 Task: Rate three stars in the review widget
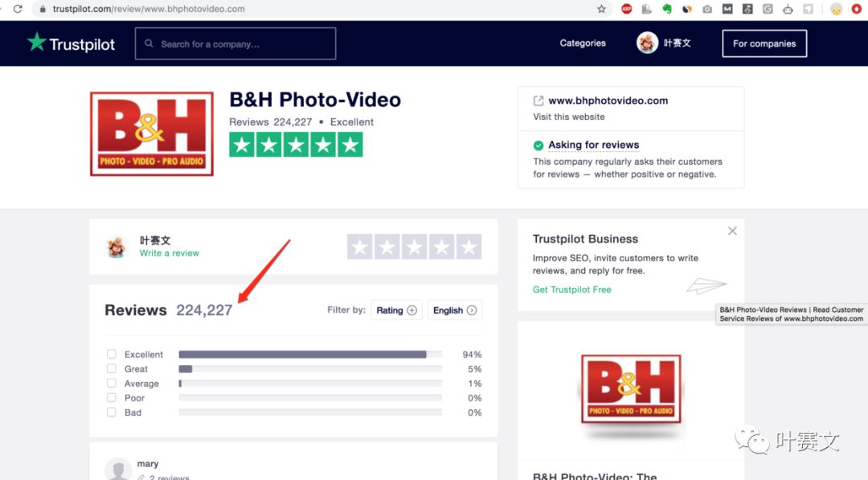point(414,247)
